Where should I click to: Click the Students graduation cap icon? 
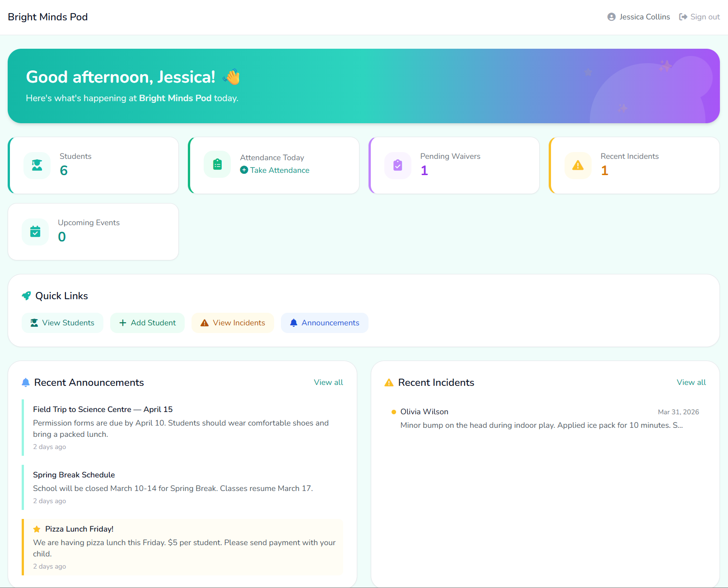(37, 165)
